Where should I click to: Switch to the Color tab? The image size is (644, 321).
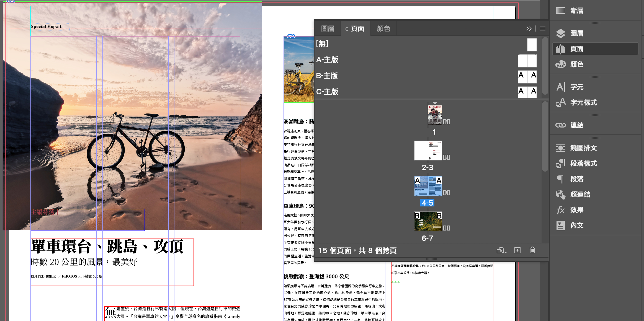[x=383, y=29]
